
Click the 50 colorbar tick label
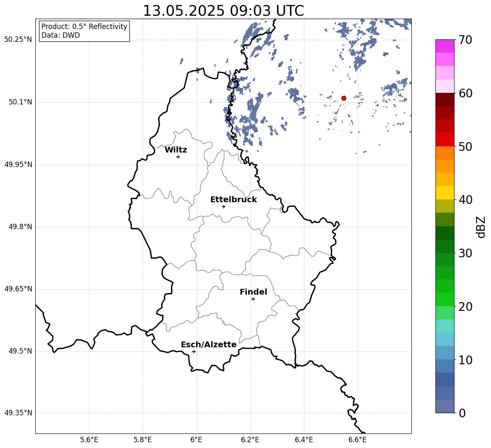click(x=465, y=146)
